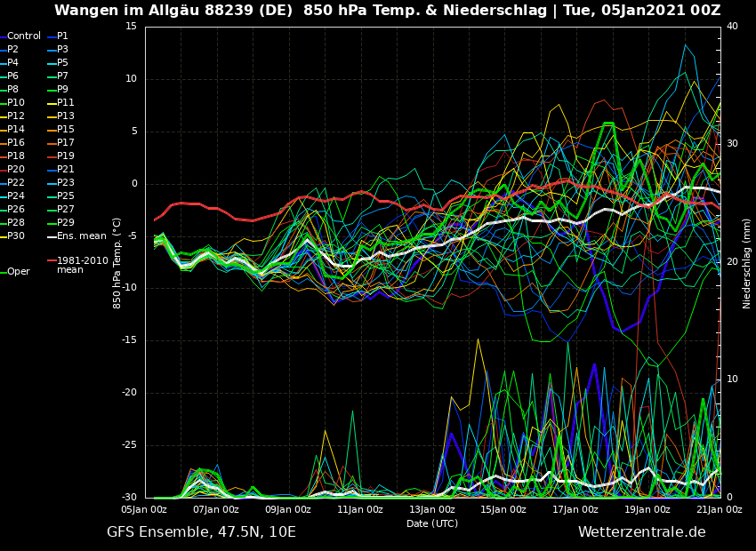Image resolution: width=756 pixels, height=551 pixels.
Task: Click the Control legend entry
Action: (24, 36)
